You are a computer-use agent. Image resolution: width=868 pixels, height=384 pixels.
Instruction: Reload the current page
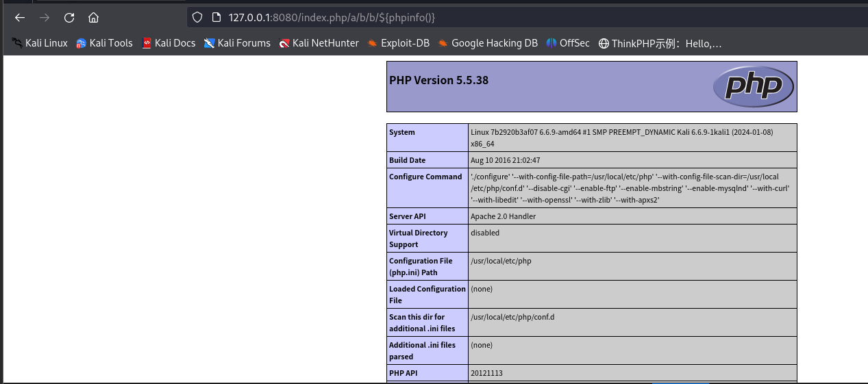[69, 18]
